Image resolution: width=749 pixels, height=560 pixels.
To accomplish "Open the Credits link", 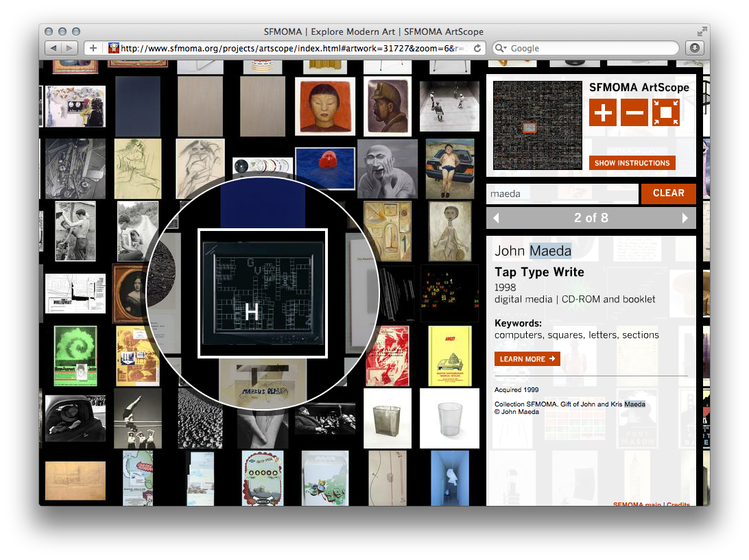I will coord(678,504).
